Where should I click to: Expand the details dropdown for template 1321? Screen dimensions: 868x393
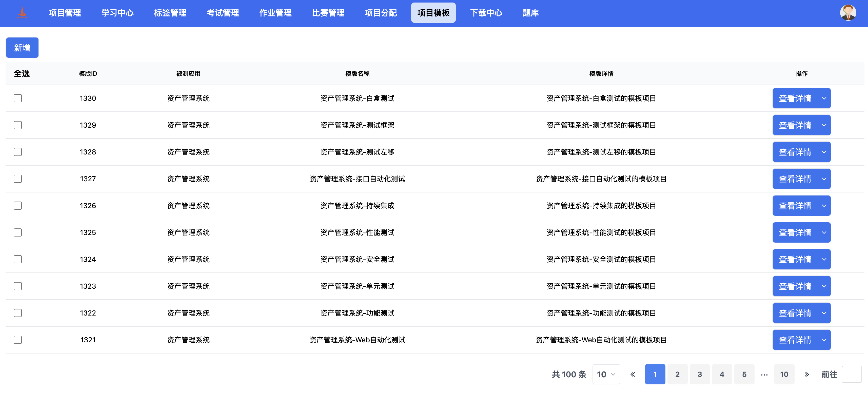click(824, 340)
